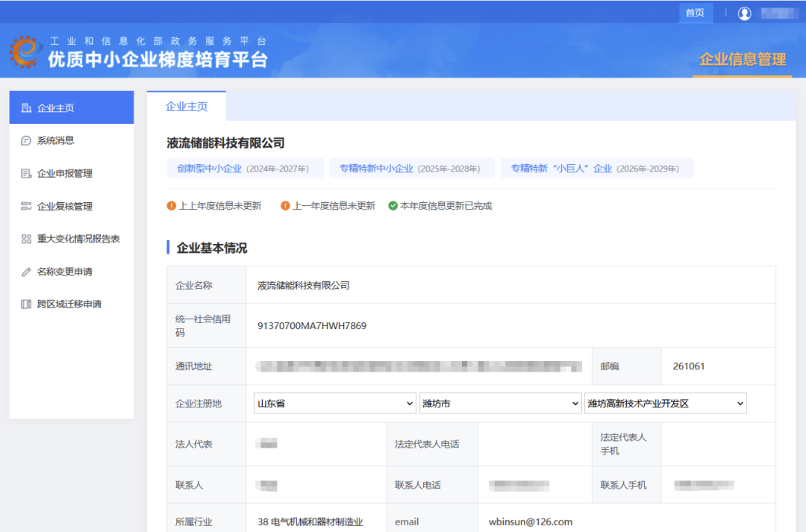The width and height of the screenshot is (806, 532).
Task: Click the platform gear logo icon
Action: 25,52
